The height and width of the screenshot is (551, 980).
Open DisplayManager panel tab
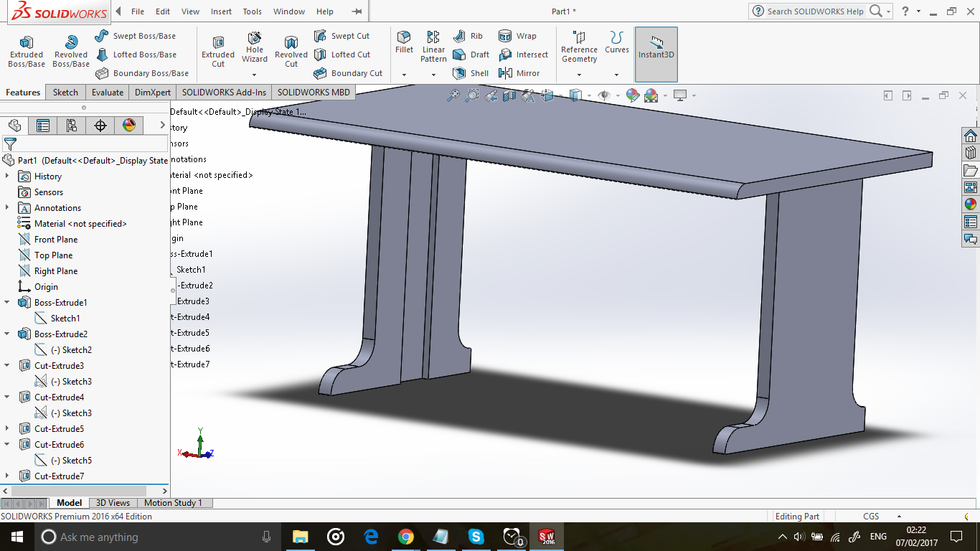129,126
